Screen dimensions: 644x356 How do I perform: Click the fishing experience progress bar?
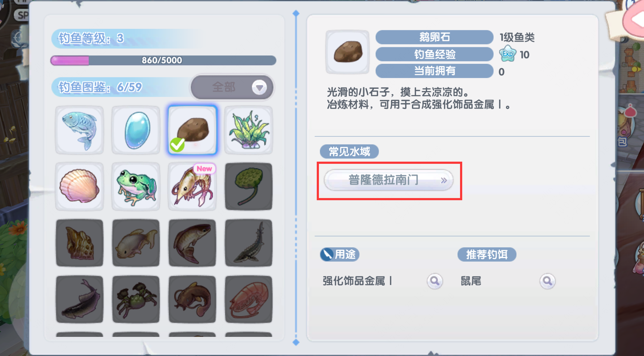(163, 60)
